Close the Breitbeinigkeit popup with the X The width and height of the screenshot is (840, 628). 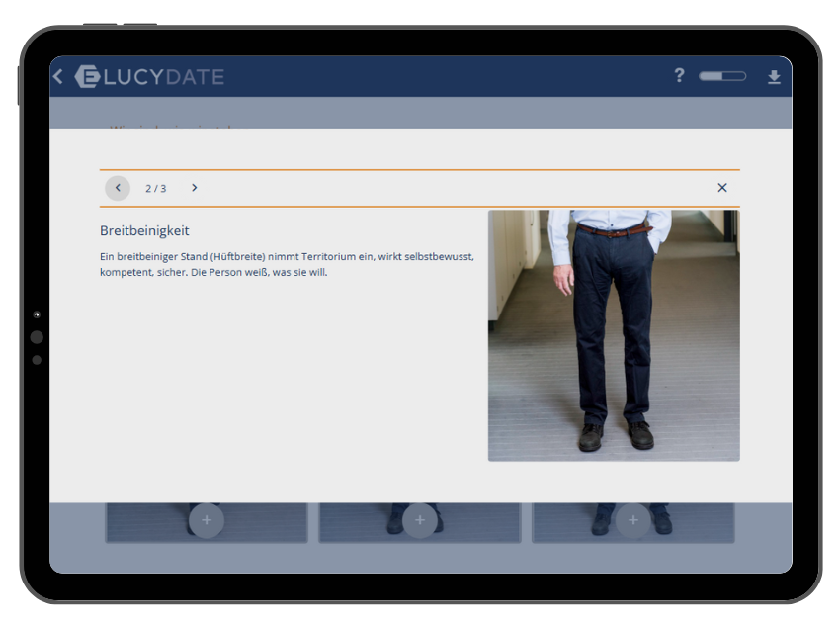point(722,188)
